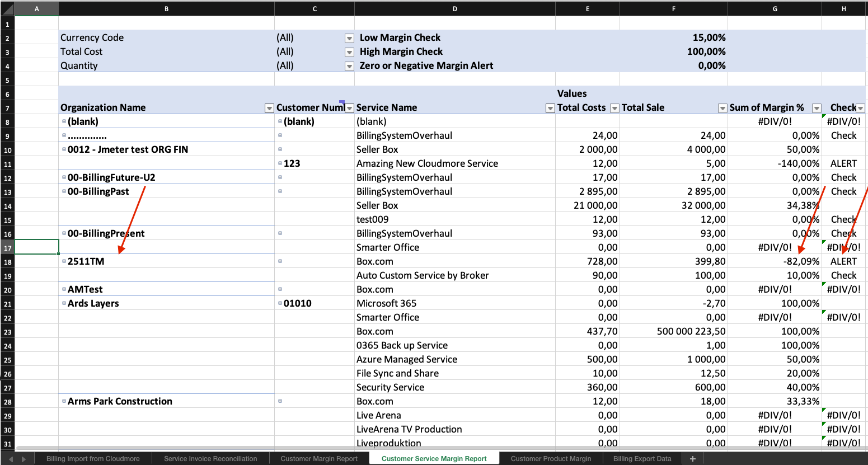The image size is (868, 465).
Task: Click the plus button to add a new sheet
Action: click(x=692, y=459)
